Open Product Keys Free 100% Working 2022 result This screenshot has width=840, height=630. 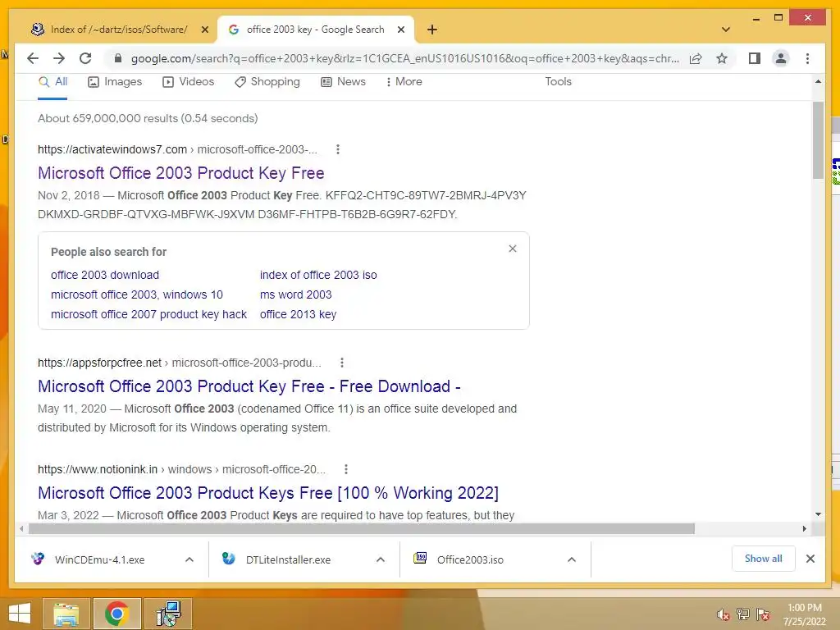(x=268, y=493)
